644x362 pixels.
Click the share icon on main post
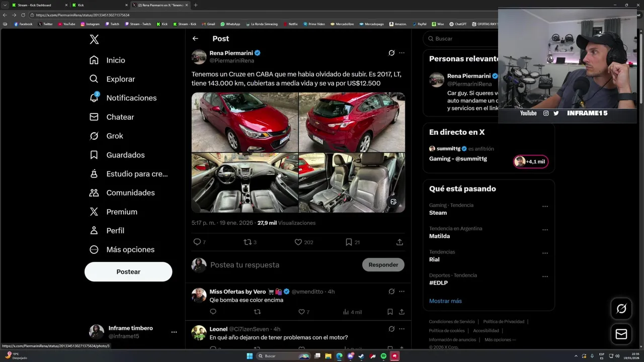point(399,242)
